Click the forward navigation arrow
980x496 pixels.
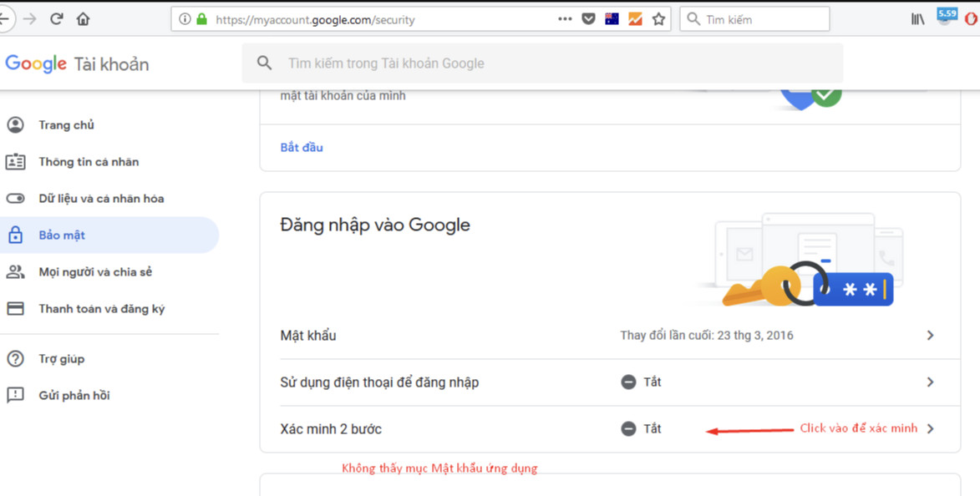[x=29, y=18]
